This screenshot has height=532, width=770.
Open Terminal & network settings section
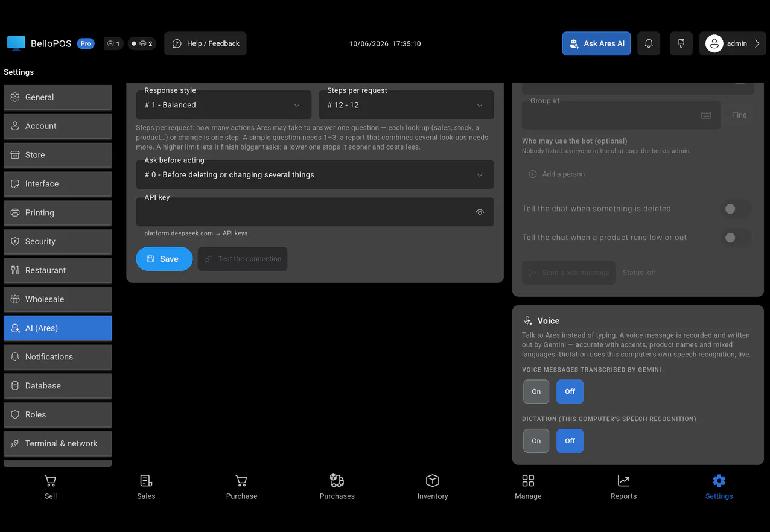pos(58,443)
